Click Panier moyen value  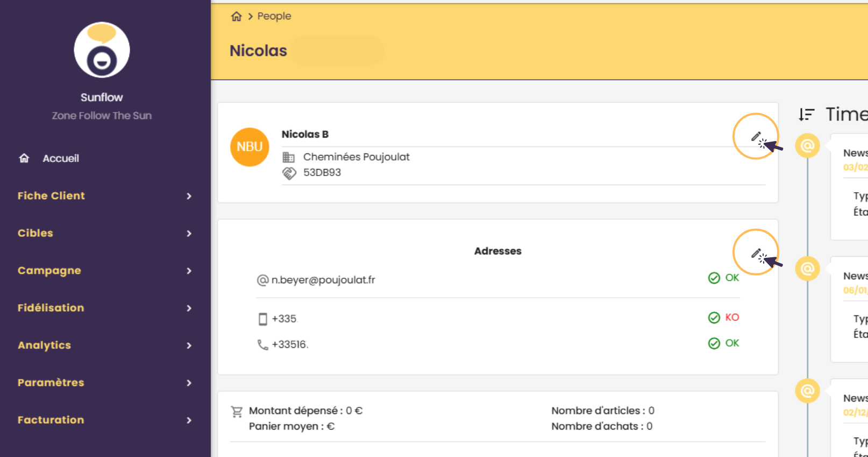(x=331, y=426)
